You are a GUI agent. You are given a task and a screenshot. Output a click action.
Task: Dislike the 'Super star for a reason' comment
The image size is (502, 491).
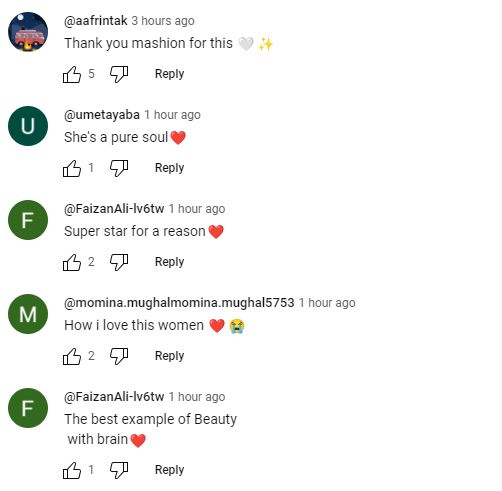pos(119,262)
